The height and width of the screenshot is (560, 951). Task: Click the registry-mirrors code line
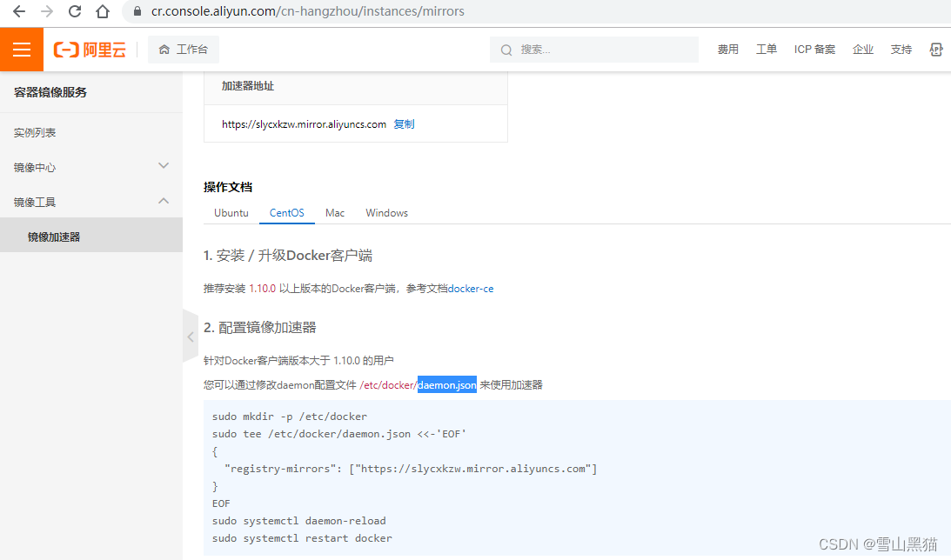[x=411, y=469]
